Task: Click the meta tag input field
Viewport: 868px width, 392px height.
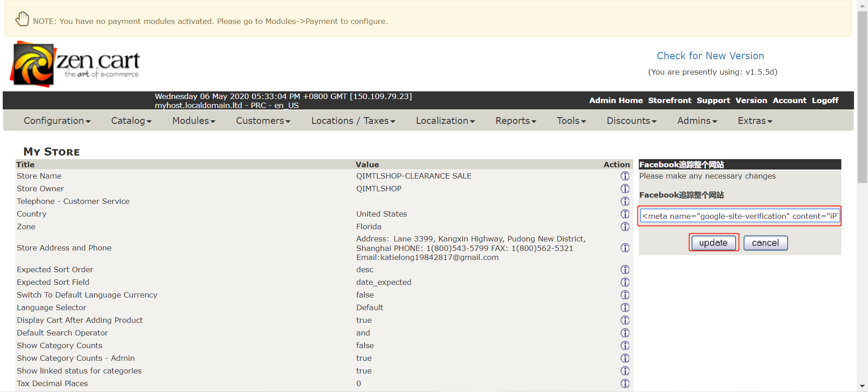Action: pos(740,216)
